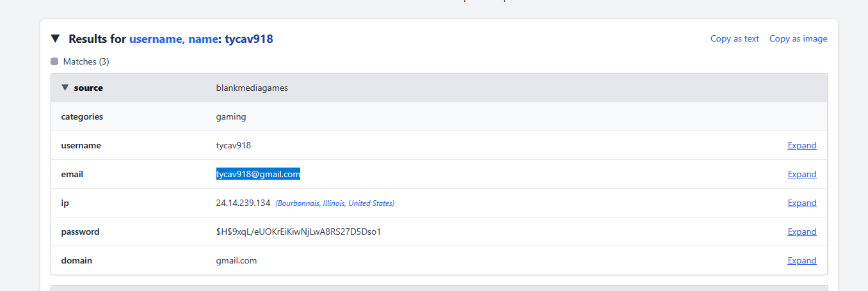Collapse the source row triangle
The image size is (868, 291).
pyautogui.click(x=65, y=88)
